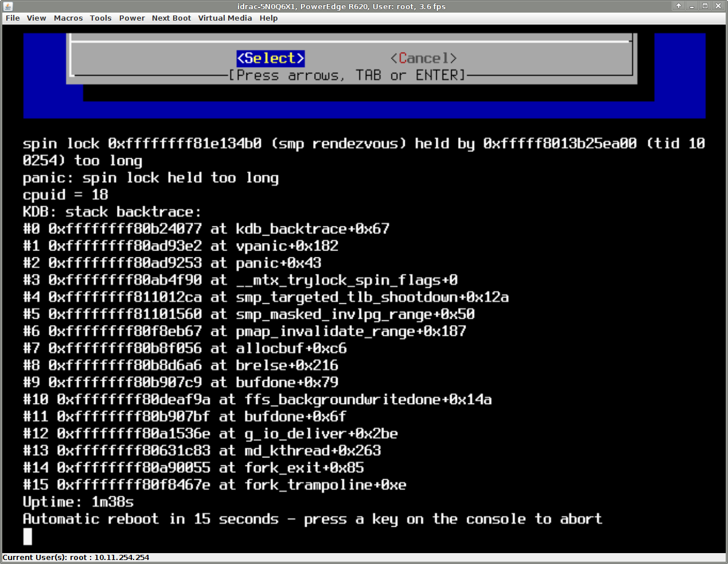Click the blinking console cursor block
728x564 pixels.
tap(28, 536)
